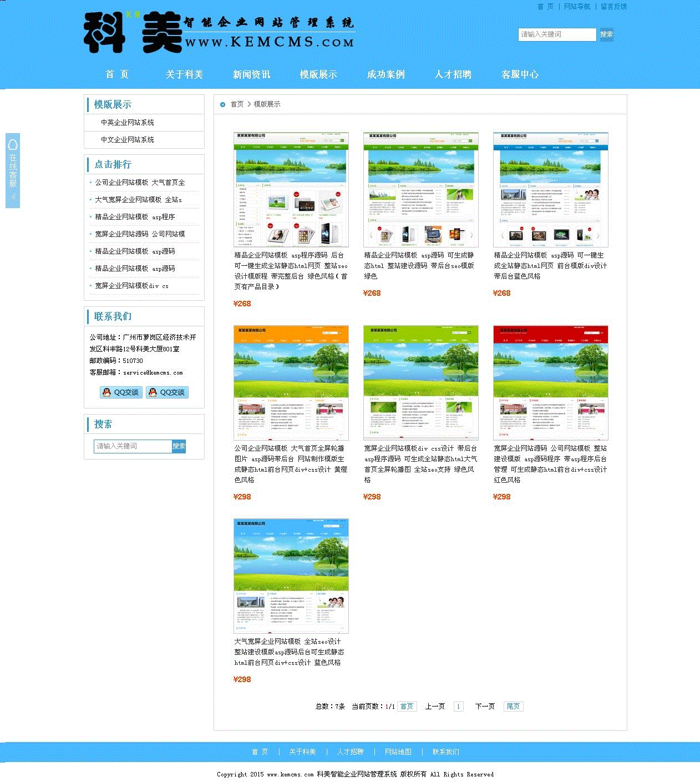Click pagination 首页 button

(407, 707)
